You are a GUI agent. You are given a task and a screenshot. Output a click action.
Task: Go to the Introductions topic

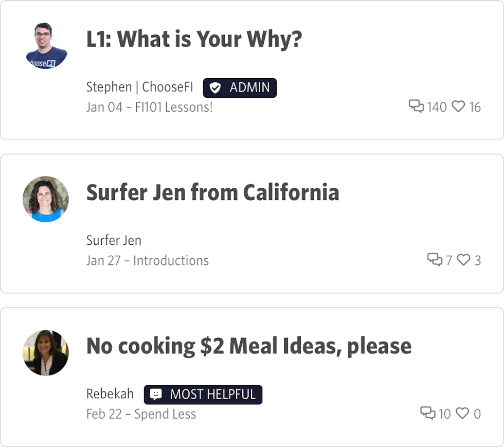(x=171, y=260)
